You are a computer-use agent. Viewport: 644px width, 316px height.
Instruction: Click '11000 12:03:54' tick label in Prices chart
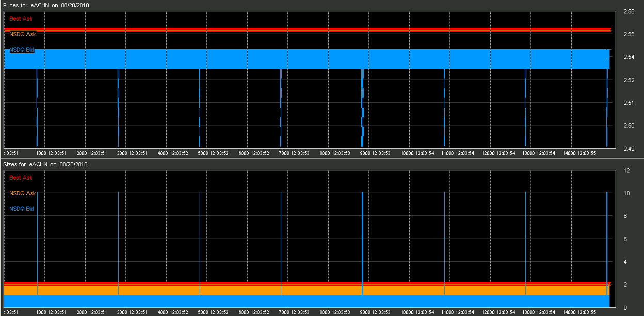(458, 153)
